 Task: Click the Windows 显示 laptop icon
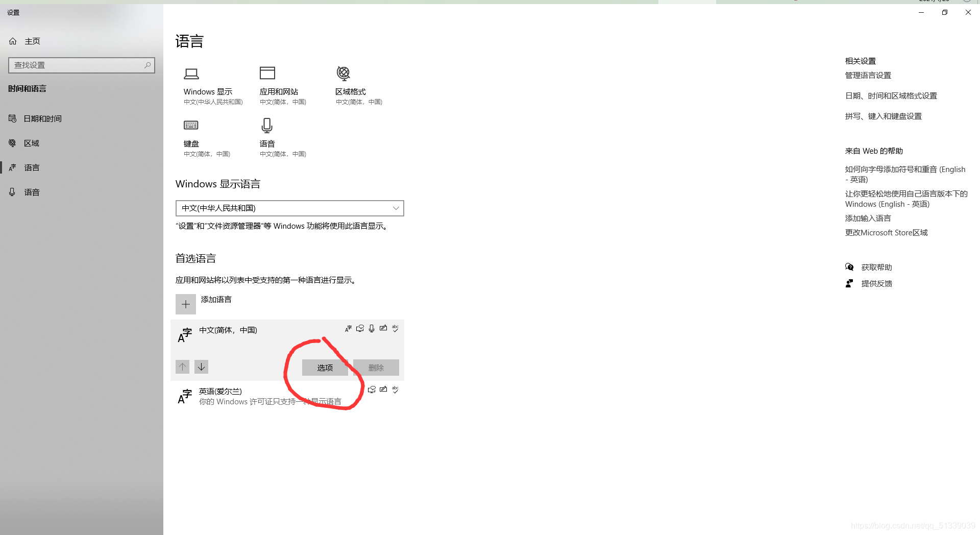191,74
